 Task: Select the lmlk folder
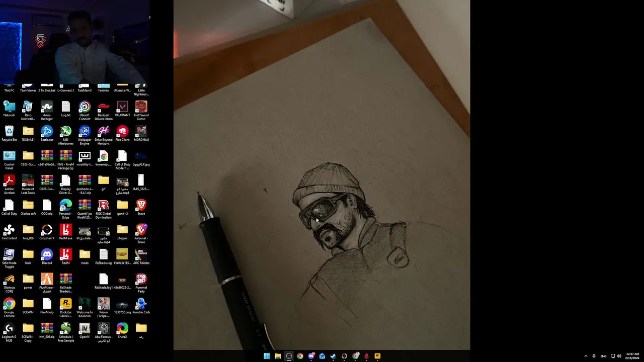28,257
